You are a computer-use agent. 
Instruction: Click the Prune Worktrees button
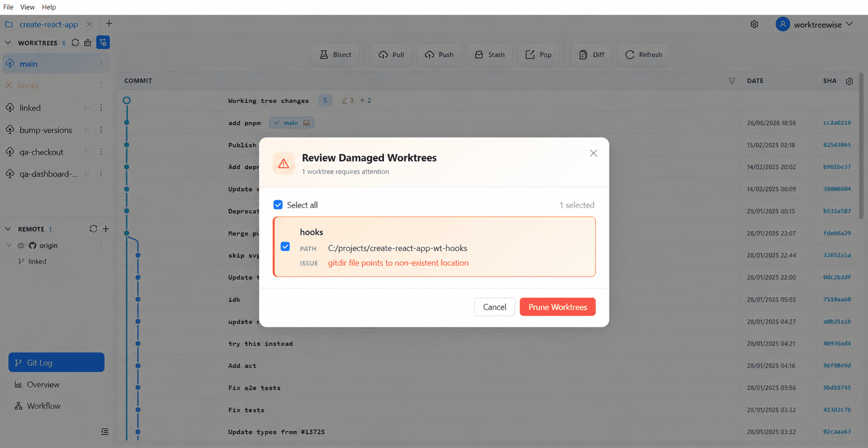(x=557, y=307)
